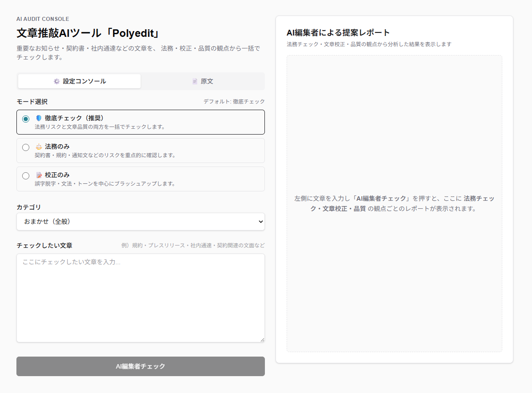This screenshot has height=393, width=532.
Task: Click the gear icon in 設定コンソール tab
Action: (x=56, y=81)
